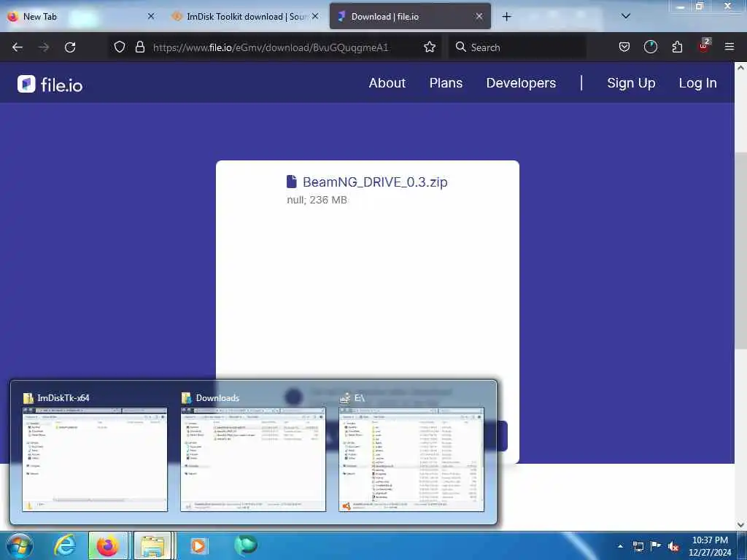Image resolution: width=747 pixels, height=560 pixels.
Task: Focus the browser Search box
Action: [517, 47]
